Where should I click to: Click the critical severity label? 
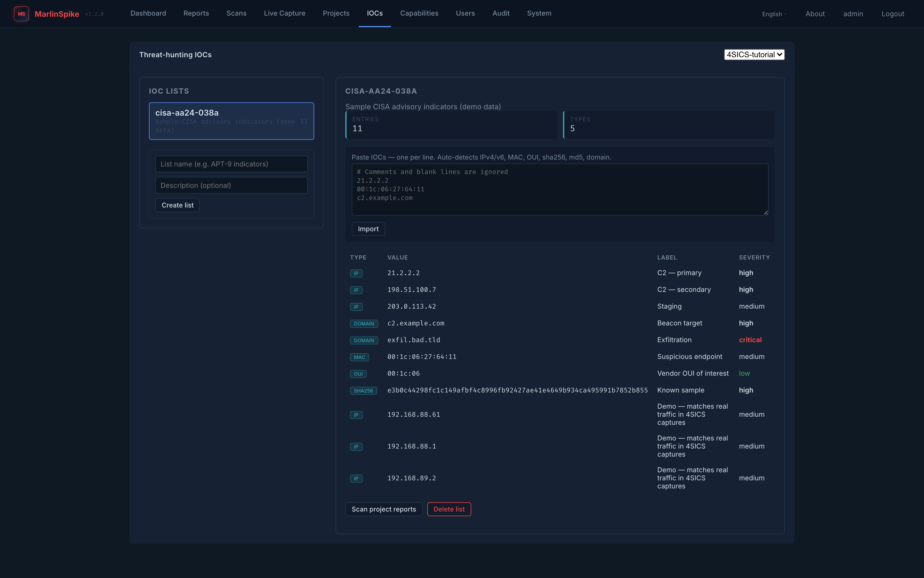pos(750,340)
